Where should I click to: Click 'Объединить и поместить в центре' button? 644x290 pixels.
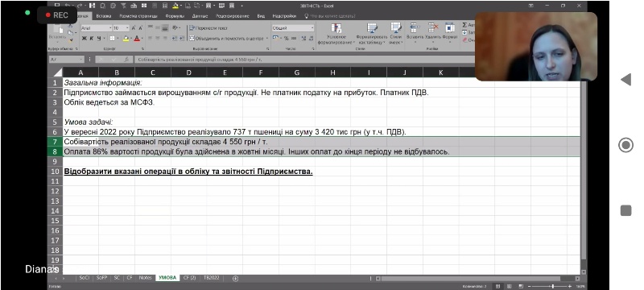(x=227, y=38)
